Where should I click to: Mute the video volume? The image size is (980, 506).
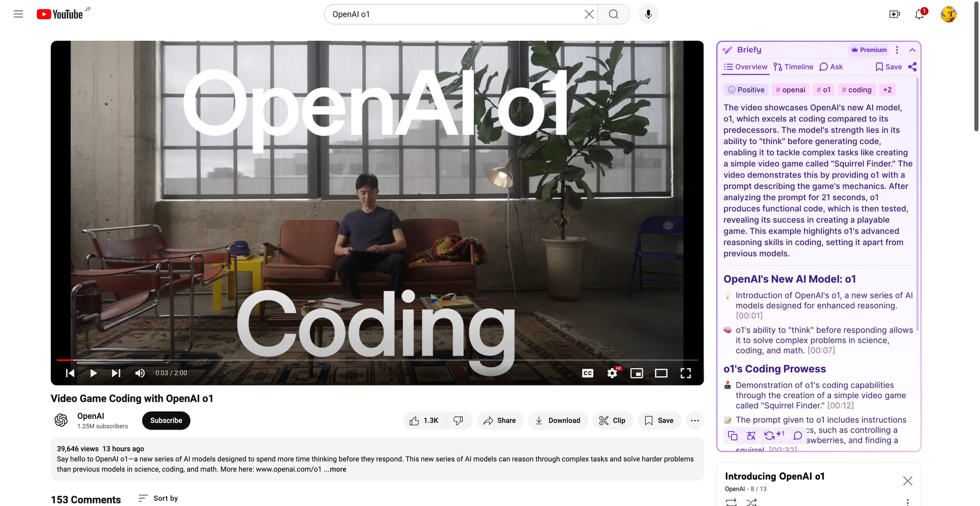point(140,373)
